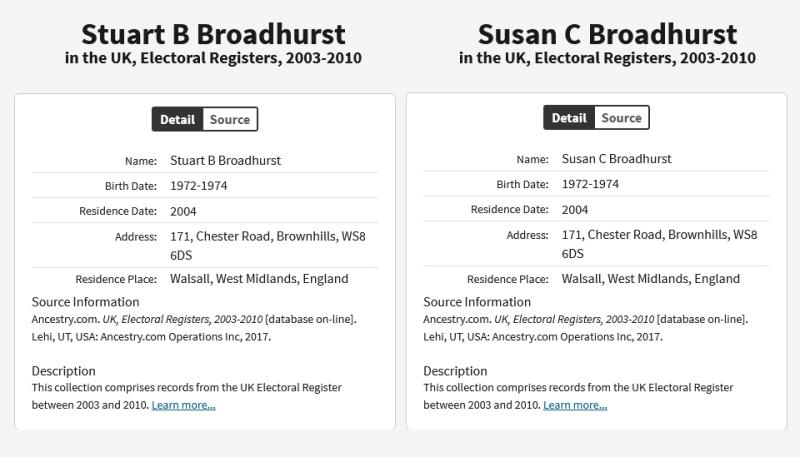Open Learn more link in Stuart's description

tap(183, 405)
